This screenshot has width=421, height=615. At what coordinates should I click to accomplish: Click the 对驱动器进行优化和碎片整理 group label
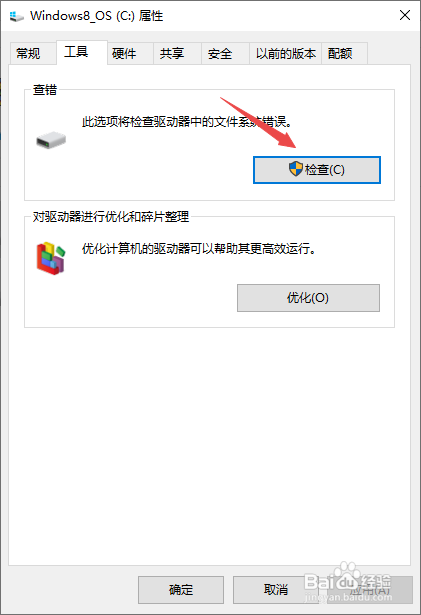click(x=111, y=217)
